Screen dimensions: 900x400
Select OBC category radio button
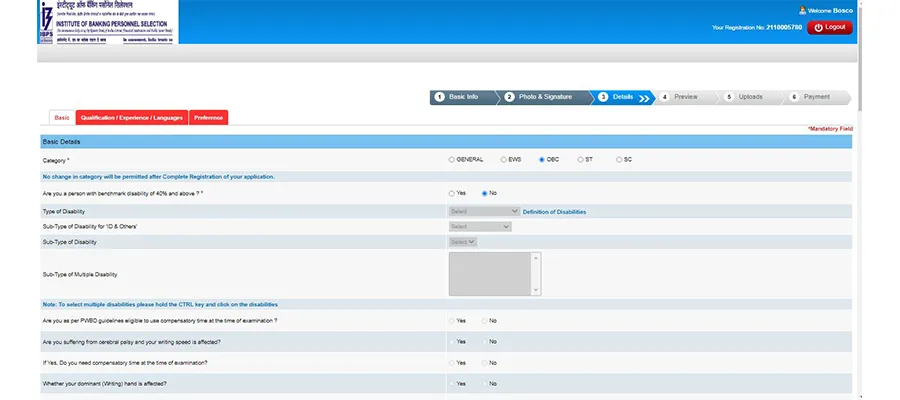point(542,160)
